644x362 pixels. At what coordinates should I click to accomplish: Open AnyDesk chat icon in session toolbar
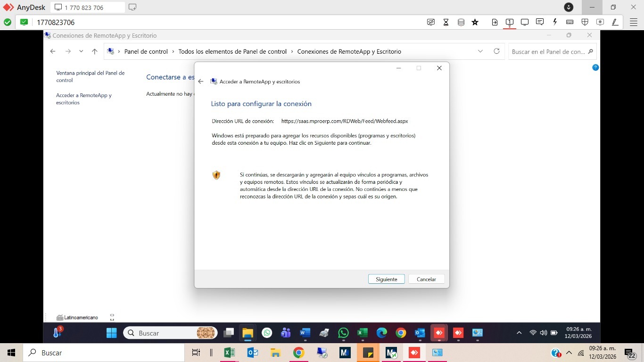[540, 22]
